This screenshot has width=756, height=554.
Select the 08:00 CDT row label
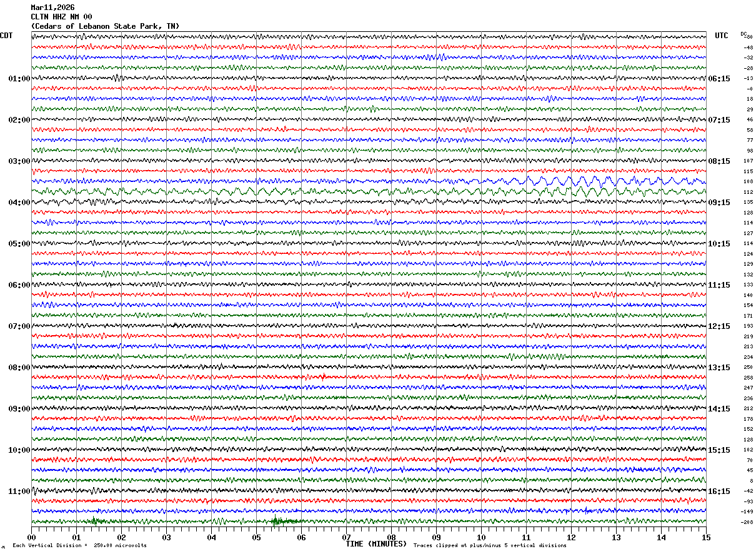tap(19, 368)
